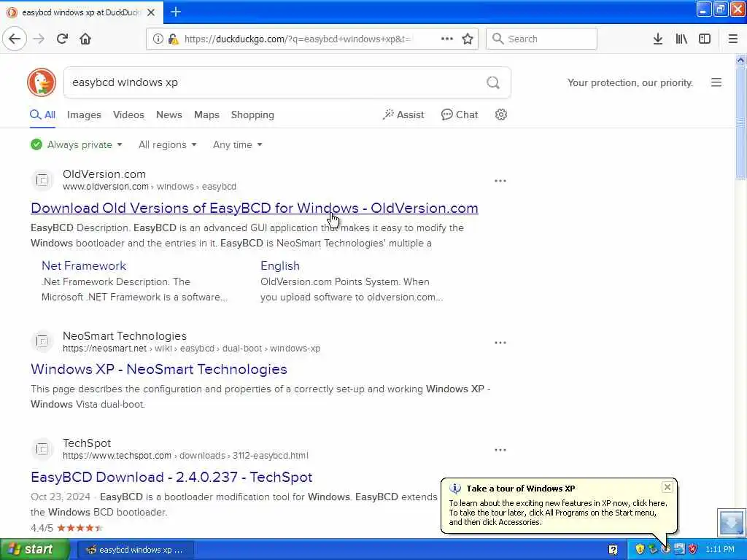Open the English sublink

[x=280, y=265]
